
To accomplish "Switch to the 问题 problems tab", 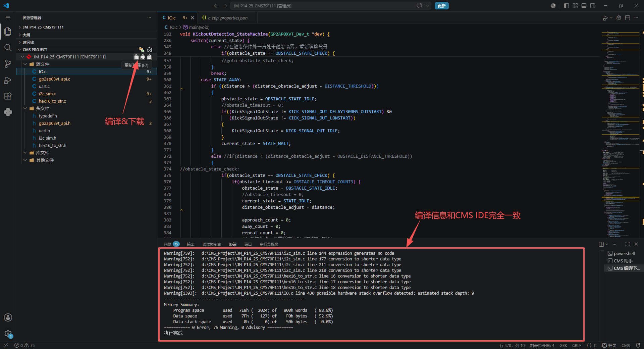I will coord(171,244).
